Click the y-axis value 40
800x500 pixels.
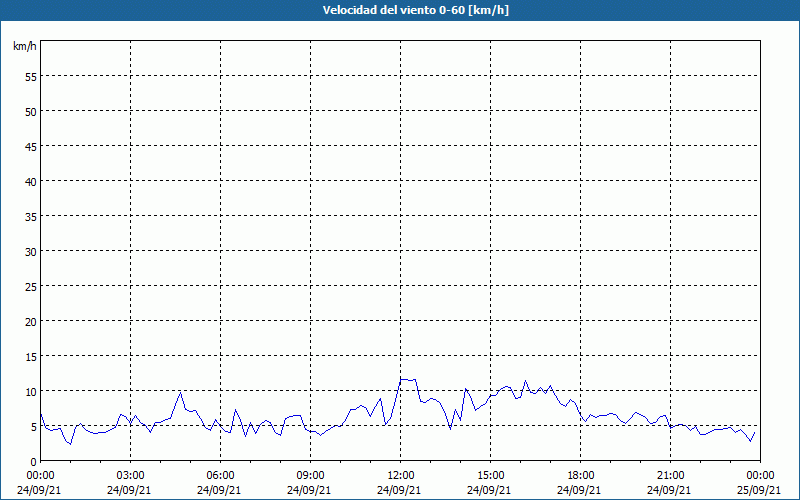click(31, 182)
